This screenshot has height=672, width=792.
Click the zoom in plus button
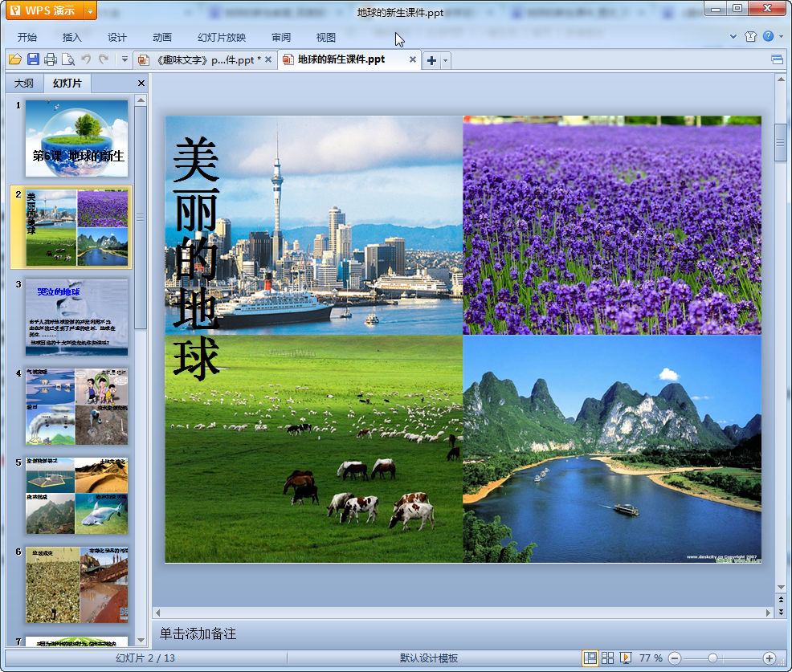(769, 658)
